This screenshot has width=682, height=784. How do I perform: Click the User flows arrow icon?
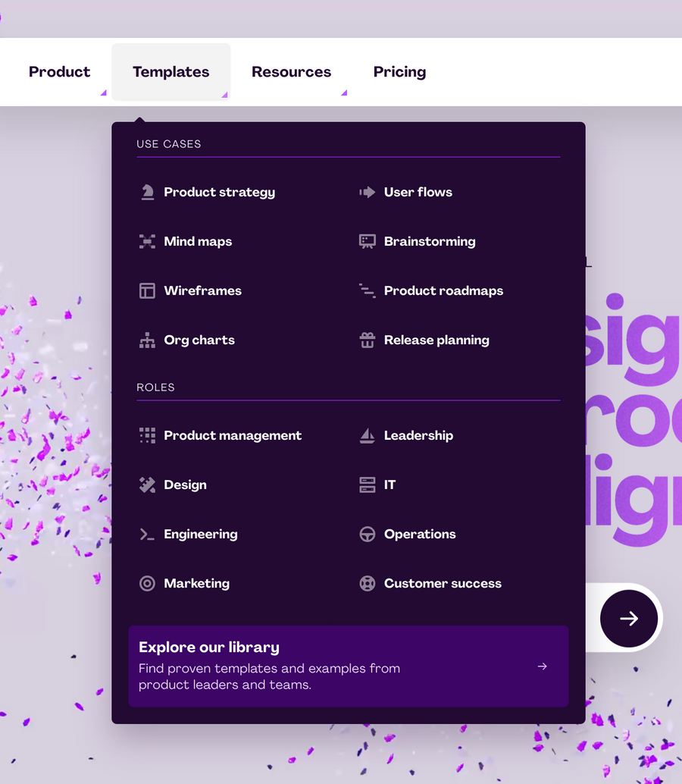pyautogui.click(x=368, y=192)
